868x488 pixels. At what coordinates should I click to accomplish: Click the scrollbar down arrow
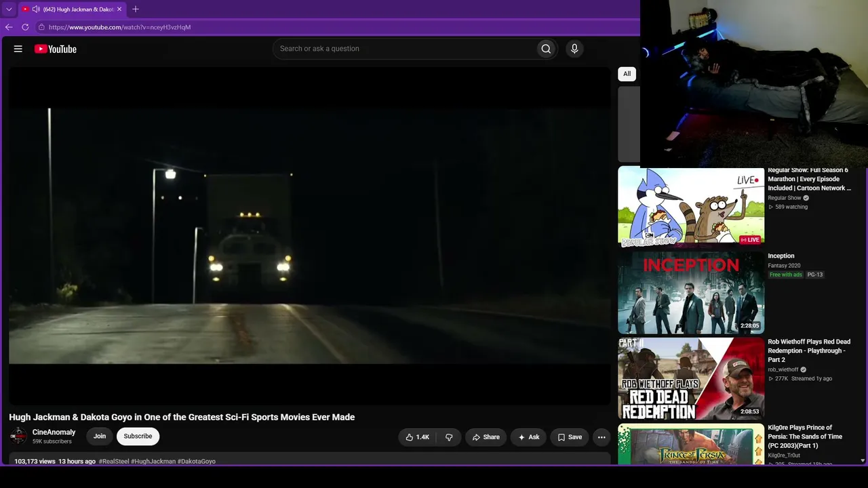coord(863,460)
